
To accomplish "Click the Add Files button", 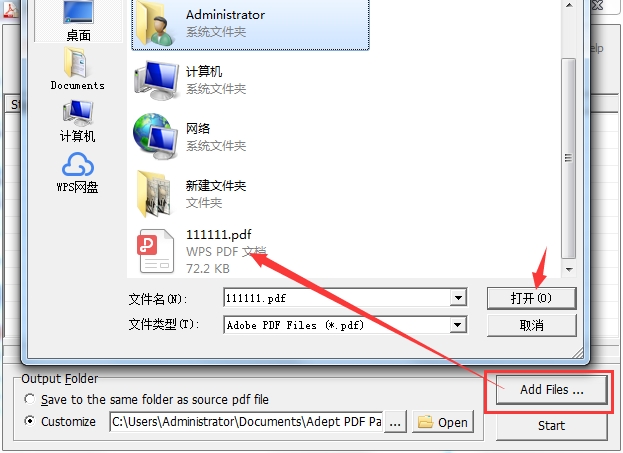I will 552,390.
